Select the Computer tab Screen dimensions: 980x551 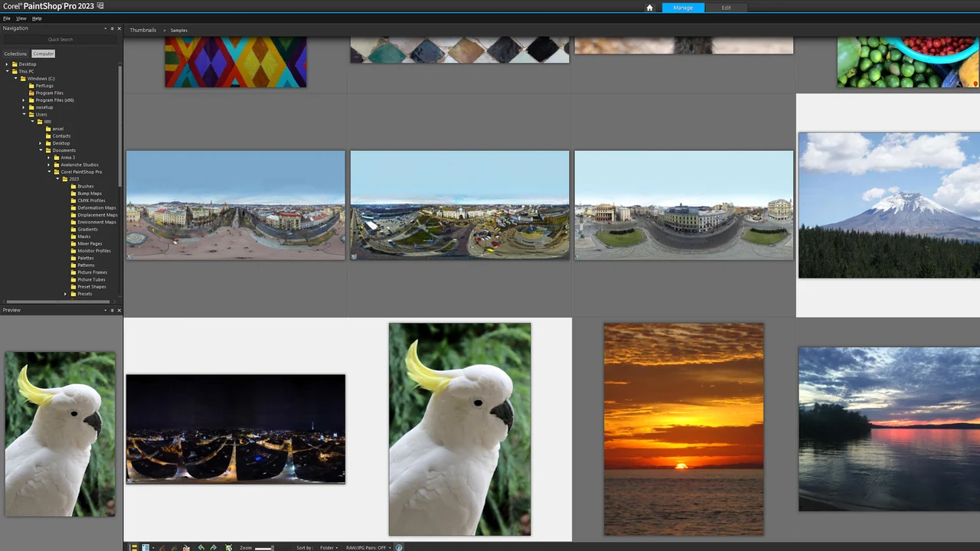(43, 54)
